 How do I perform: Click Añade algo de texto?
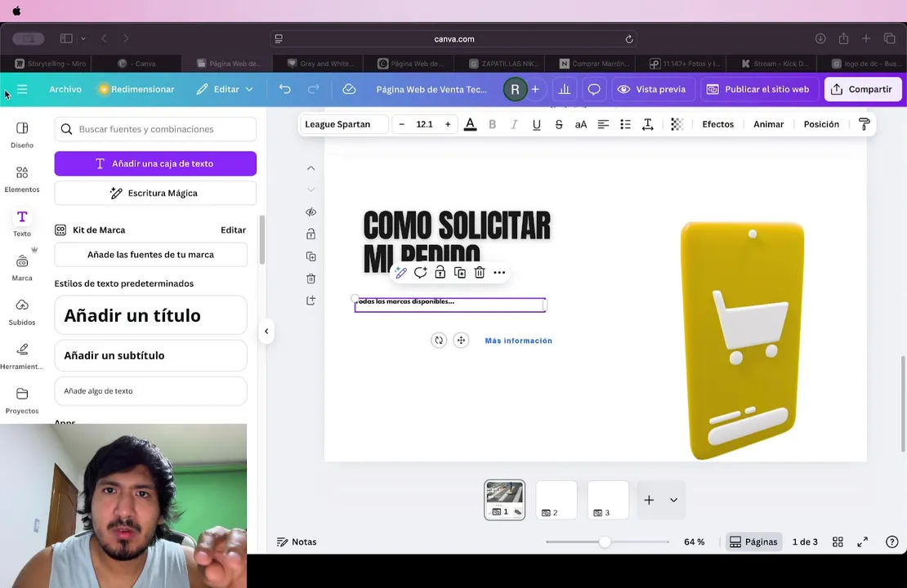150,391
